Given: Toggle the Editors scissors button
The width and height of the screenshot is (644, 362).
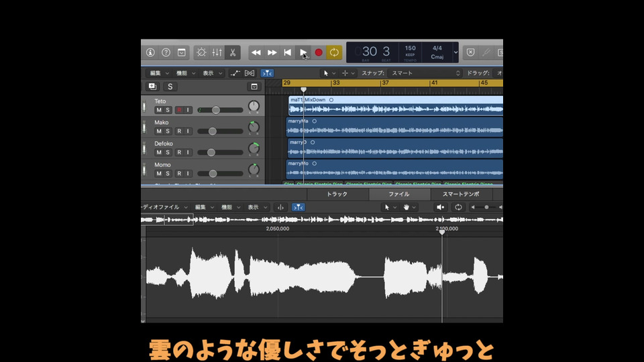Looking at the screenshot, I should pyautogui.click(x=233, y=52).
